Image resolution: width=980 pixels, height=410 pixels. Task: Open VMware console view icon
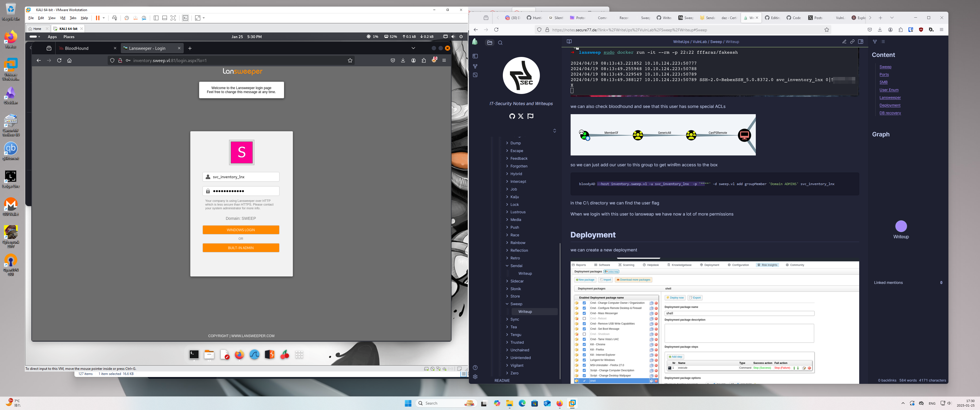185,18
